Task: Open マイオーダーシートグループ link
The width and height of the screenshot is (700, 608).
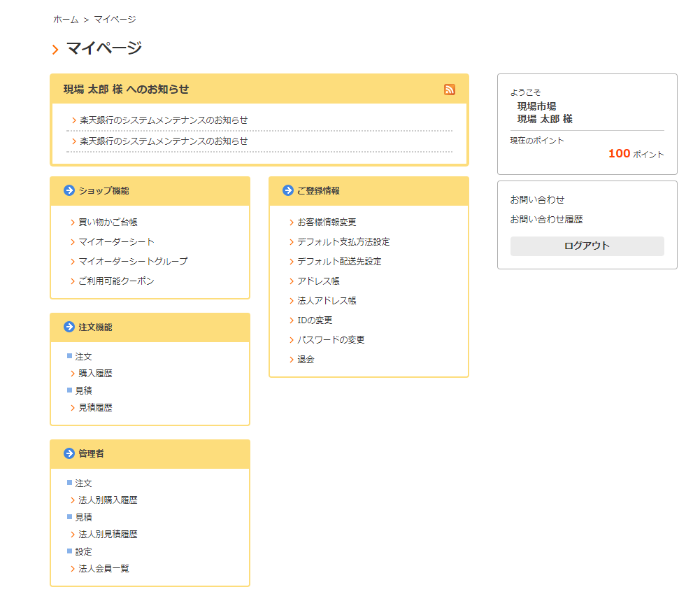Action: coord(133,262)
